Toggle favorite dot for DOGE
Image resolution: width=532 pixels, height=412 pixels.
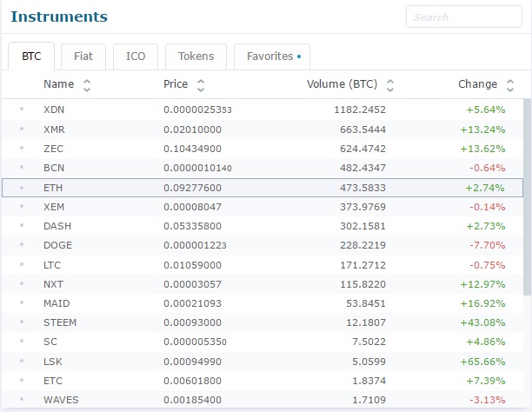click(x=22, y=244)
